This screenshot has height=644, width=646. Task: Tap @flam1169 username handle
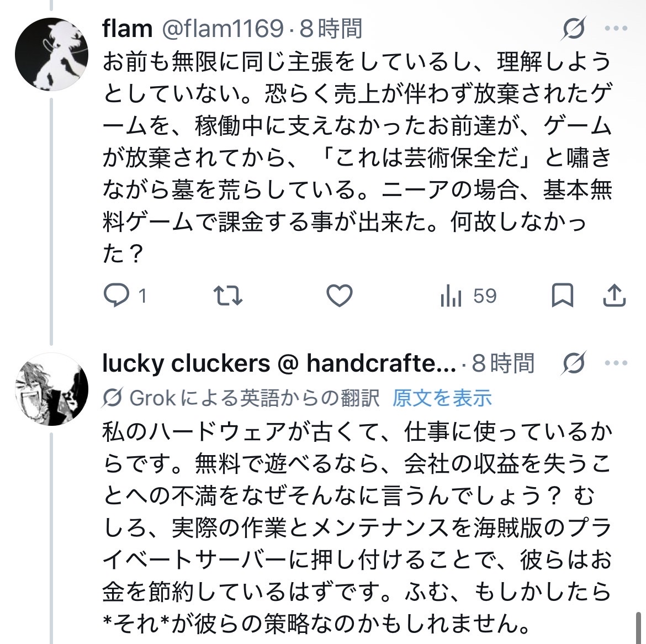[x=222, y=29]
